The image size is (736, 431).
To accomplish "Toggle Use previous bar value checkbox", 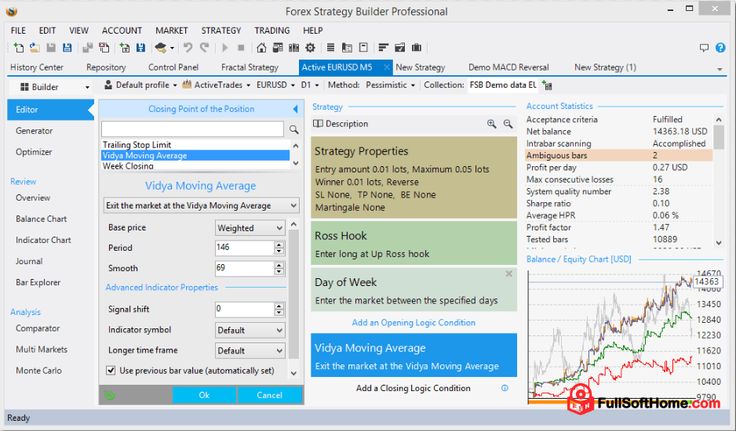I will pos(111,370).
